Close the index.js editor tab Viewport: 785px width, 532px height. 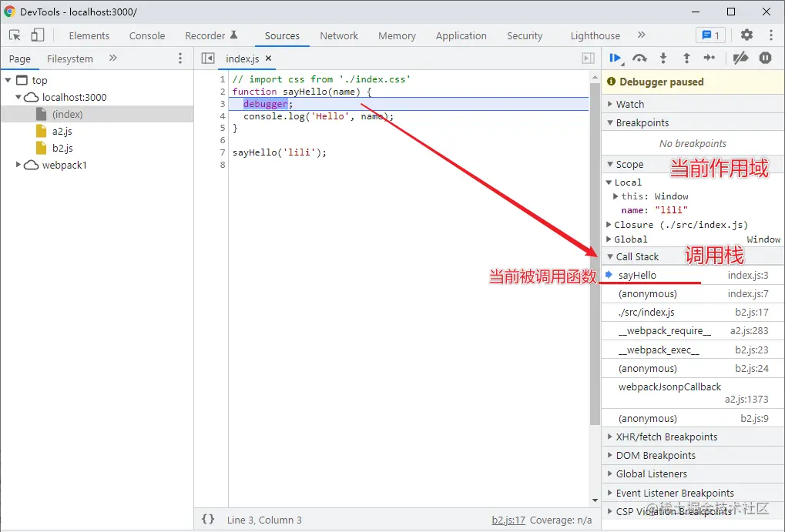(x=268, y=58)
